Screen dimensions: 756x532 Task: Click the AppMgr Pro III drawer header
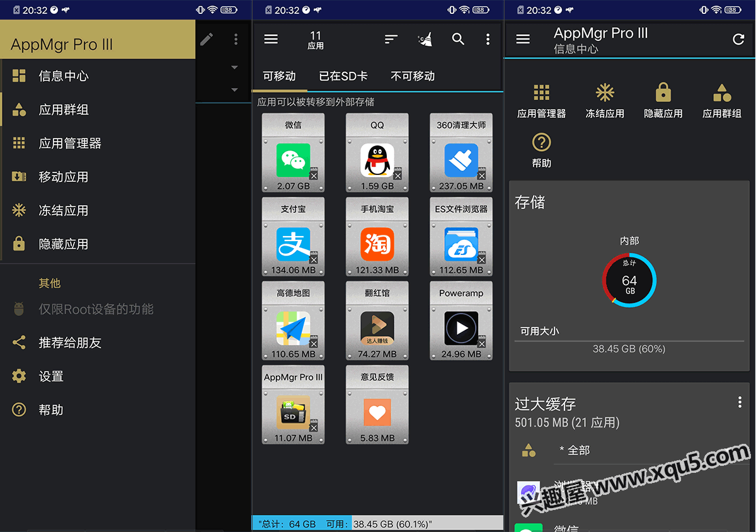[x=98, y=39]
